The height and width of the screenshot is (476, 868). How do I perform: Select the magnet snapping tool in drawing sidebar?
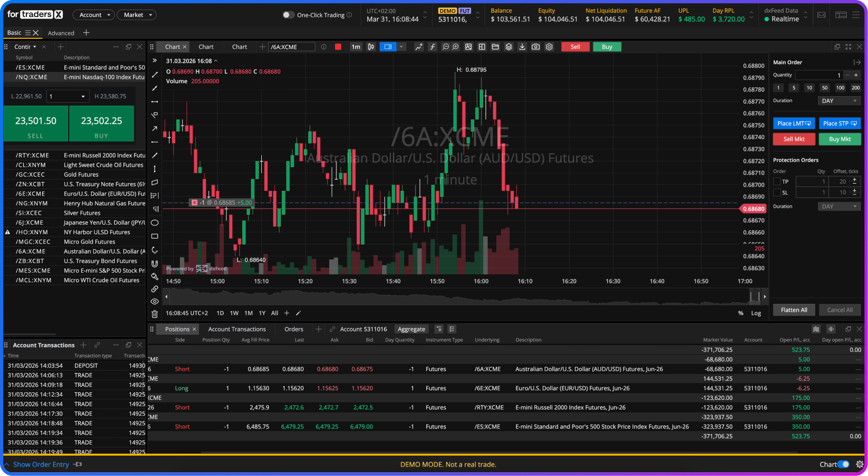(x=155, y=264)
